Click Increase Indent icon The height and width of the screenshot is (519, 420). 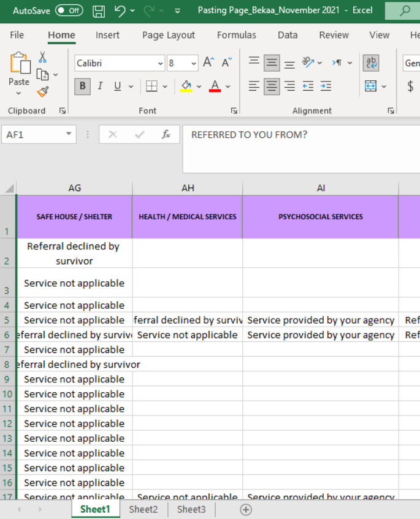326,86
